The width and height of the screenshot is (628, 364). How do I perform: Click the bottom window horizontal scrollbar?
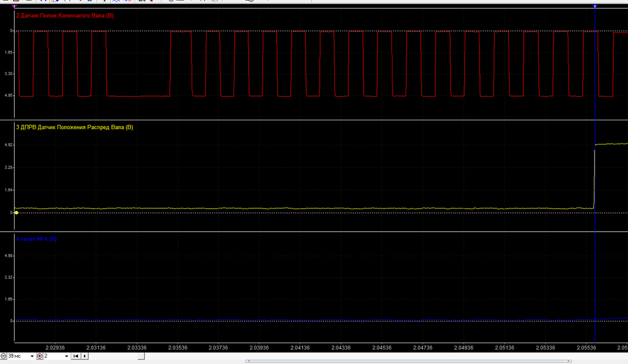point(408,361)
